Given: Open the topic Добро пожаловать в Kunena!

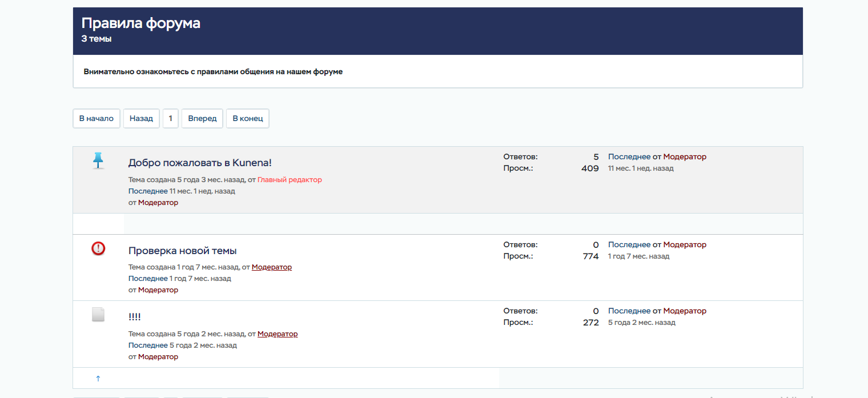Looking at the screenshot, I should 200,163.
